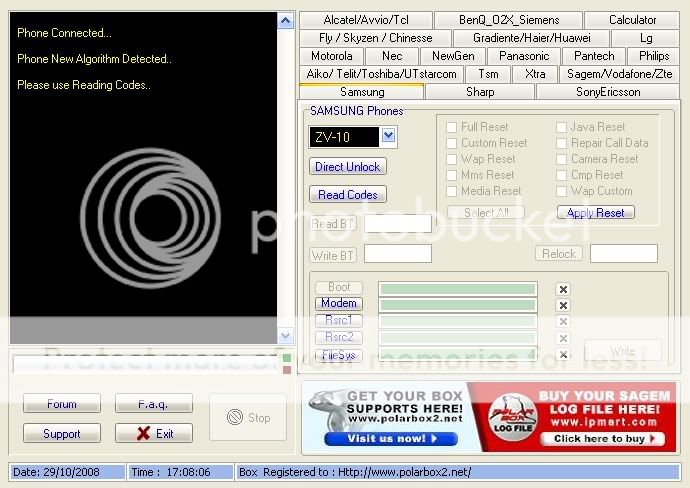Screen dimensions: 690x488
Task: Stop the current operation
Action: (x=248, y=417)
